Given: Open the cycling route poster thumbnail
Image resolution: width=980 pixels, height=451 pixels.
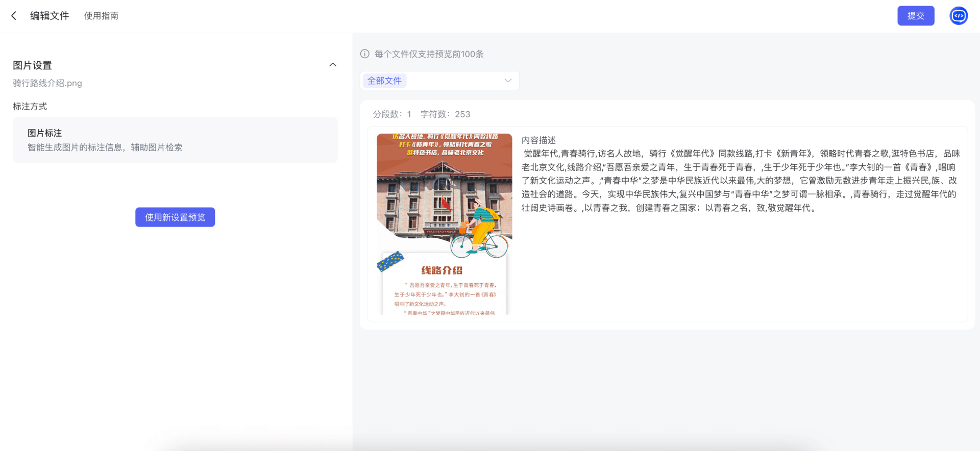Looking at the screenshot, I should [444, 224].
